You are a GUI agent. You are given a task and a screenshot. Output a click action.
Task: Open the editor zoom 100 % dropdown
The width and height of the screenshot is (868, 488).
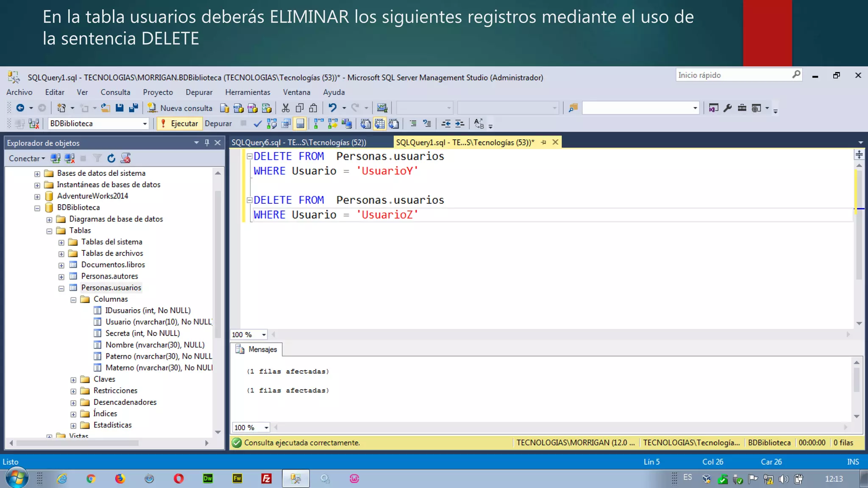tap(264, 335)
